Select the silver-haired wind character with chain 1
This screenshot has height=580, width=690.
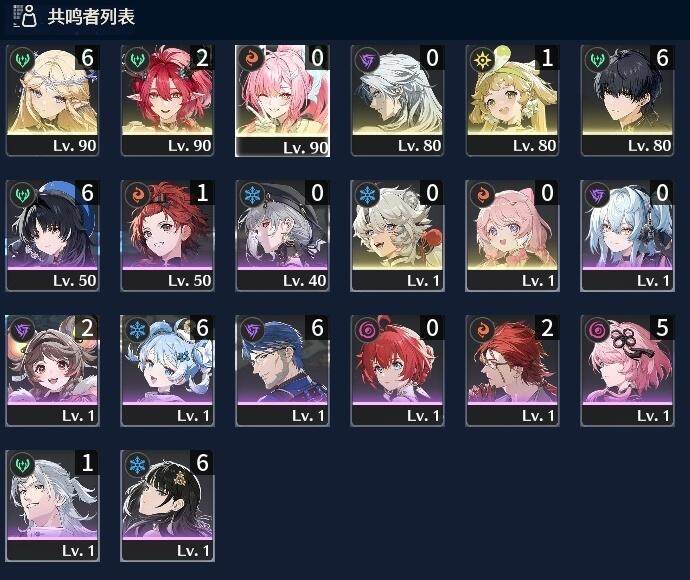click(52, 506)
